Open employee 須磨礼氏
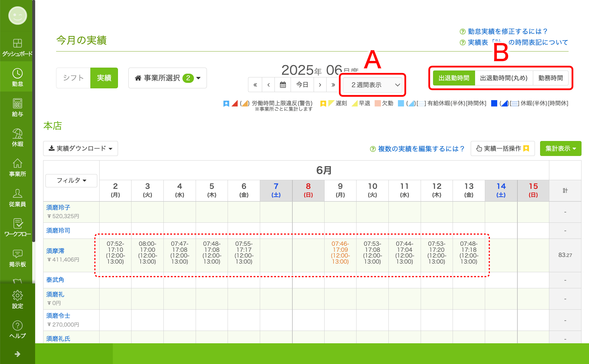Screen dimensions: 589x364 pyautogui.click(x=58, y=339)
